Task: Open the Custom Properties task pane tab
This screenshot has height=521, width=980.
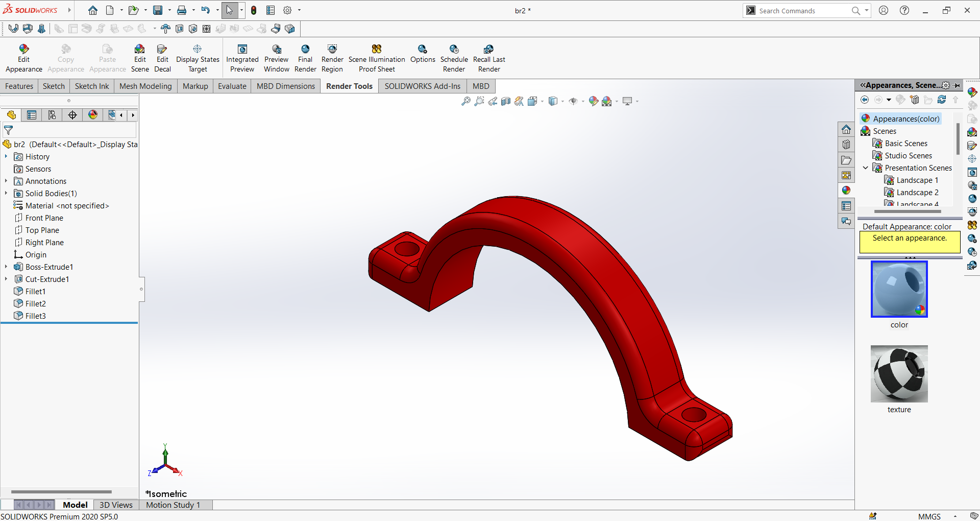Action: point(846,206)
